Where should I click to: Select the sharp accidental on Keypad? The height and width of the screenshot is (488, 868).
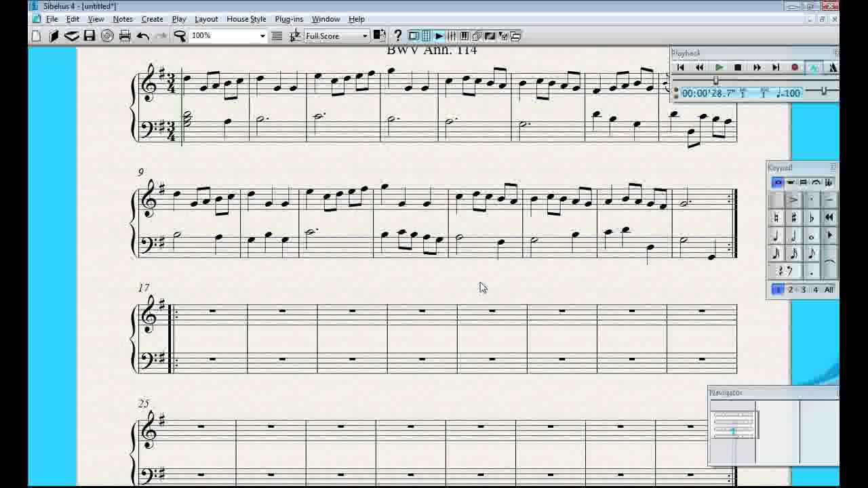[x=794, y=218]
